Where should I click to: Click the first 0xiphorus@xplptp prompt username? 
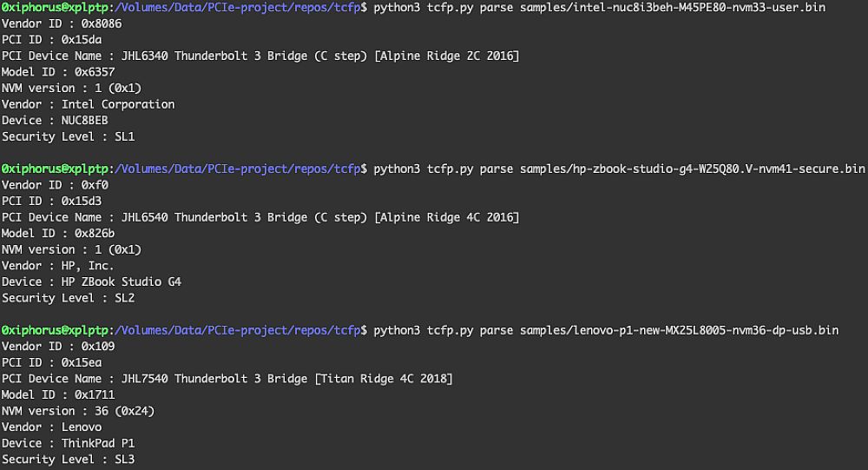click(x=55, y=7)
